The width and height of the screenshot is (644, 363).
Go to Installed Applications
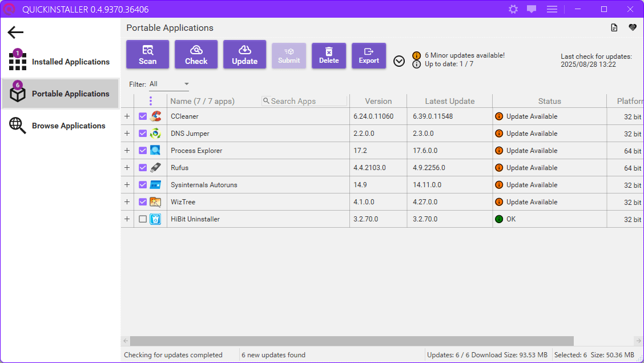(x=61, y=61)
